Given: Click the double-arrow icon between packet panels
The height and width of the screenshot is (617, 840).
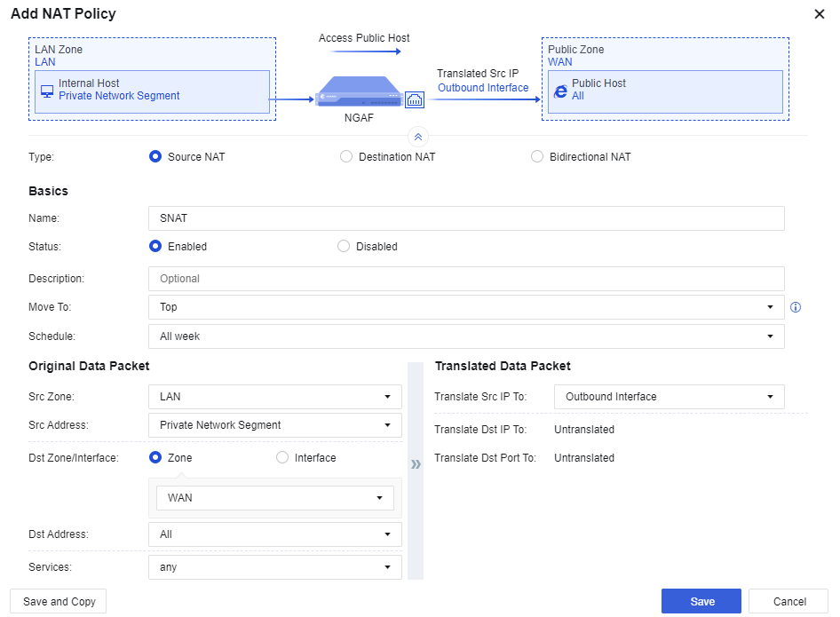Looking at the screenshot, I should pyautogui.click(x=415, y=464).
